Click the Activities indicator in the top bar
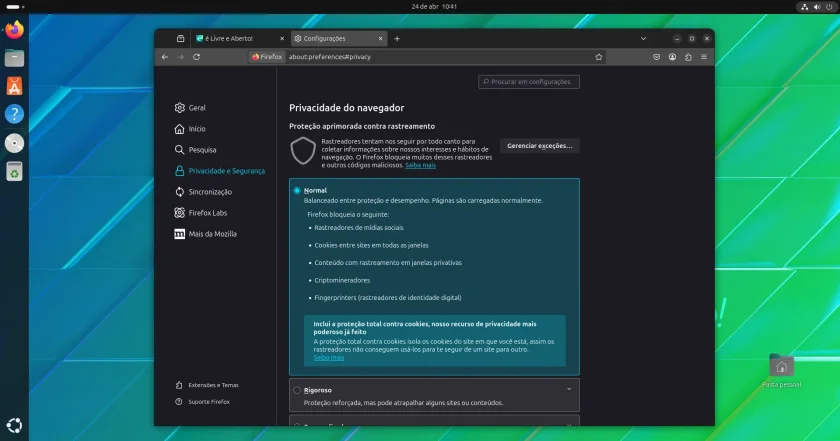This screenshot has height=441, width=840. click(14, 7)
